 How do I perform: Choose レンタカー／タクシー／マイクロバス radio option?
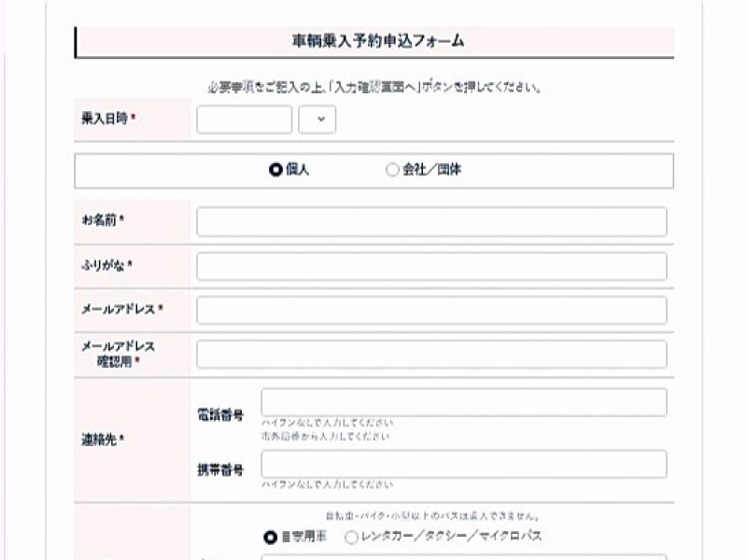[351, 537]
